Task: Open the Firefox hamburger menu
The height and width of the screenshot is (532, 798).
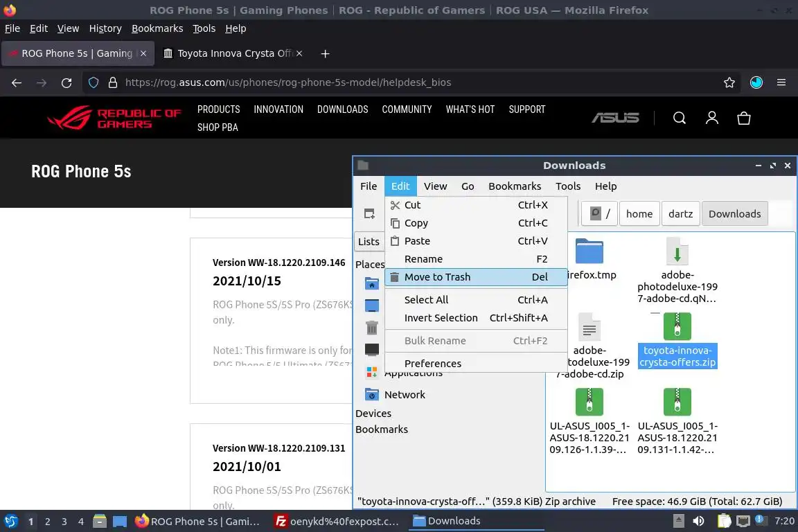Action: [x=781, y=82]
